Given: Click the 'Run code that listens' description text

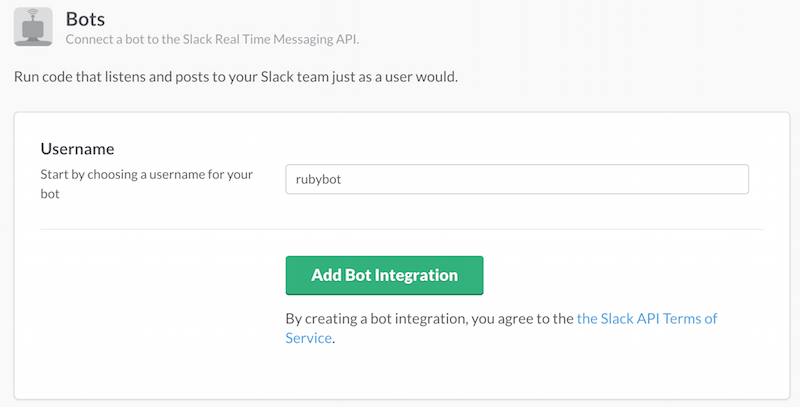Looking at the screenshot, I should click(x=236, y=77).
